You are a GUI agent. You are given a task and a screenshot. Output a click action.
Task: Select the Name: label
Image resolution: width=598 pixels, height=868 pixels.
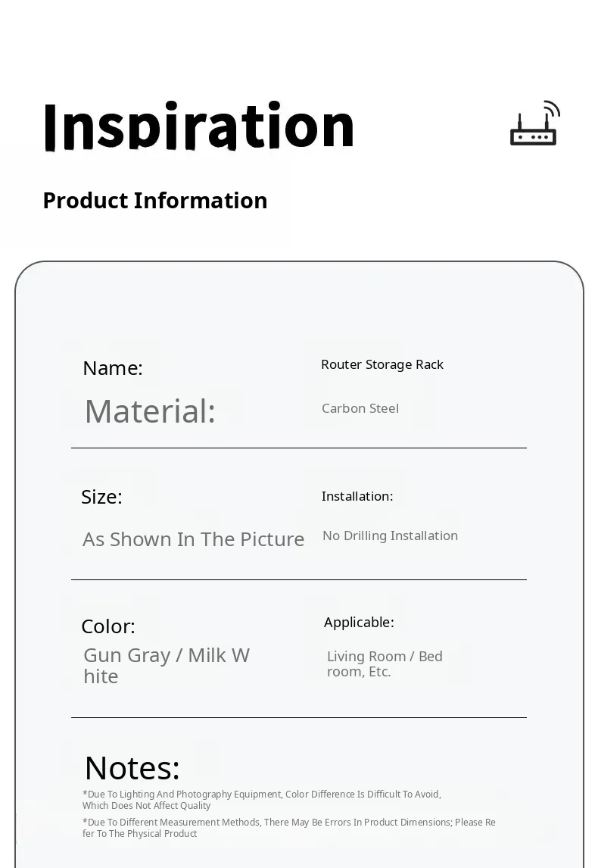pyautogui.click(x=113, y=368)
